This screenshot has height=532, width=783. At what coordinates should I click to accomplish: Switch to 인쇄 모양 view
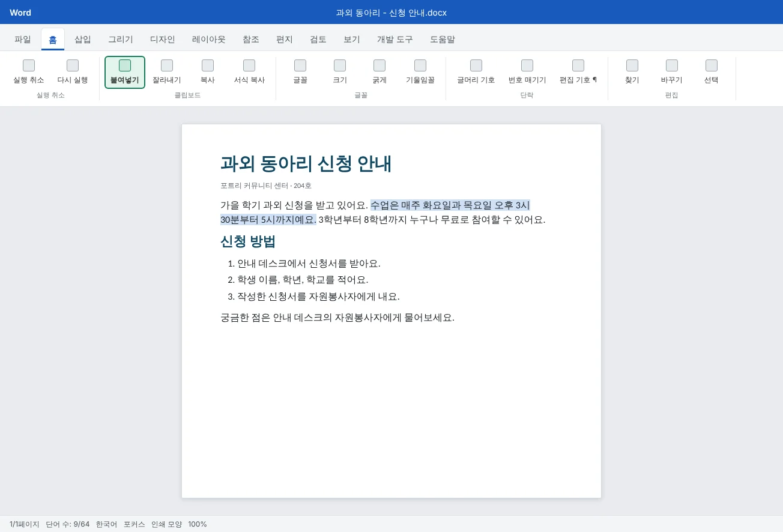[166, 524]
